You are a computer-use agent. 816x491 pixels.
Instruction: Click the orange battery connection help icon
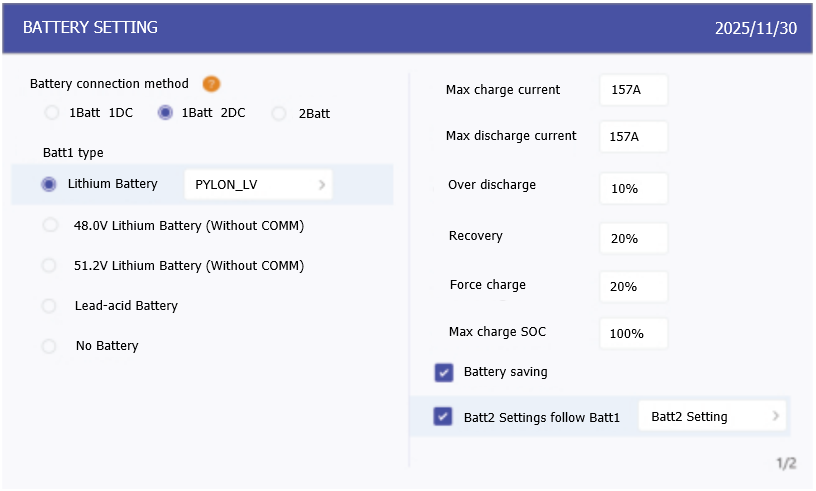(211, 84)
